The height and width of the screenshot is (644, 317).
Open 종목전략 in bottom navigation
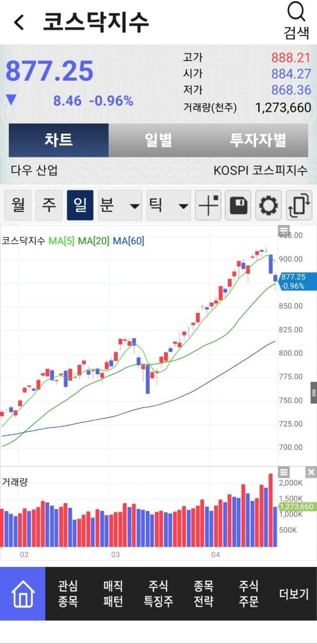click(x=203, y=594)
